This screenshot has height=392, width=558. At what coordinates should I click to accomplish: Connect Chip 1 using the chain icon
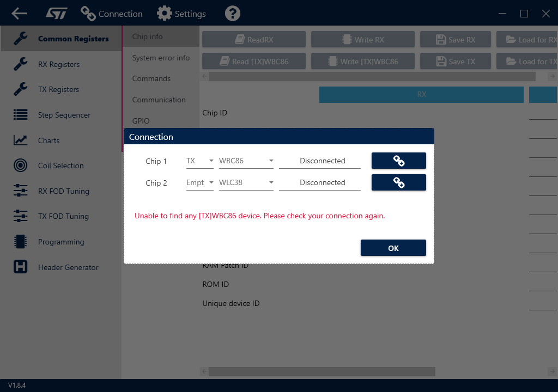398,161
